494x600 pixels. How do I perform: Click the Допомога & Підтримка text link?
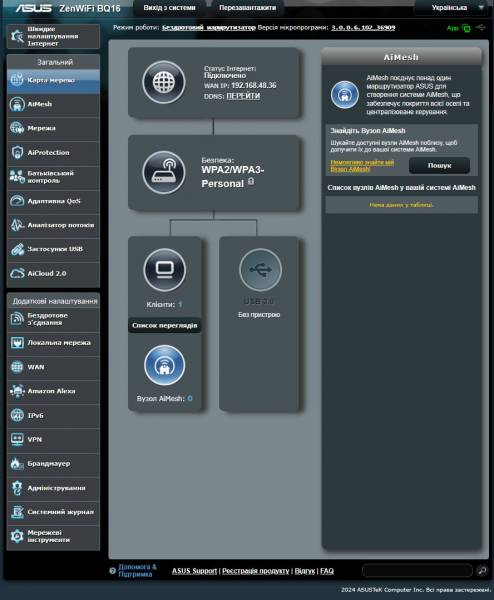tap(137, 570)
